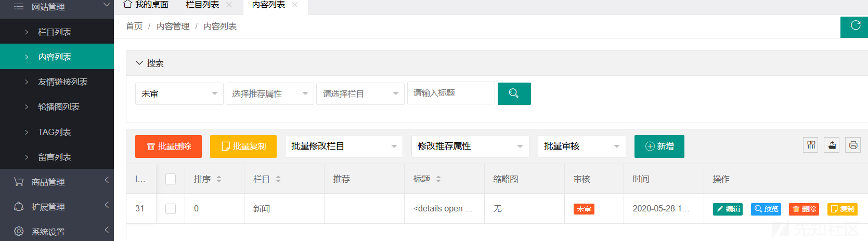Sort by 标题 column arrows
This screenshot has width=868, height=241.
pyautogui.click(x=438, y=179)
